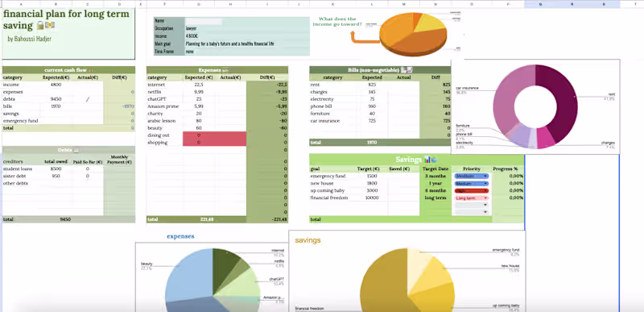Select column R header

click(x=572, y=4)
